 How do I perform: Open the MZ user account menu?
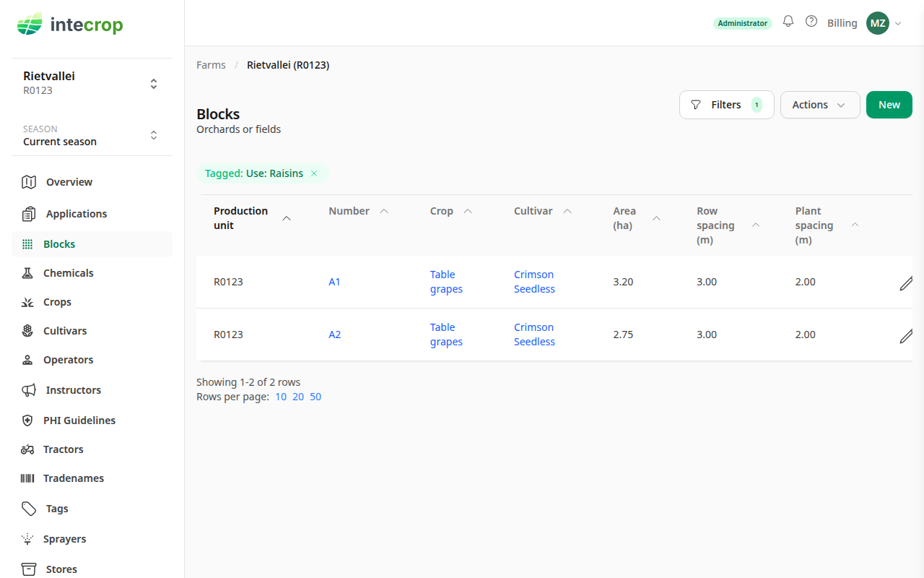tap(884, 23)
